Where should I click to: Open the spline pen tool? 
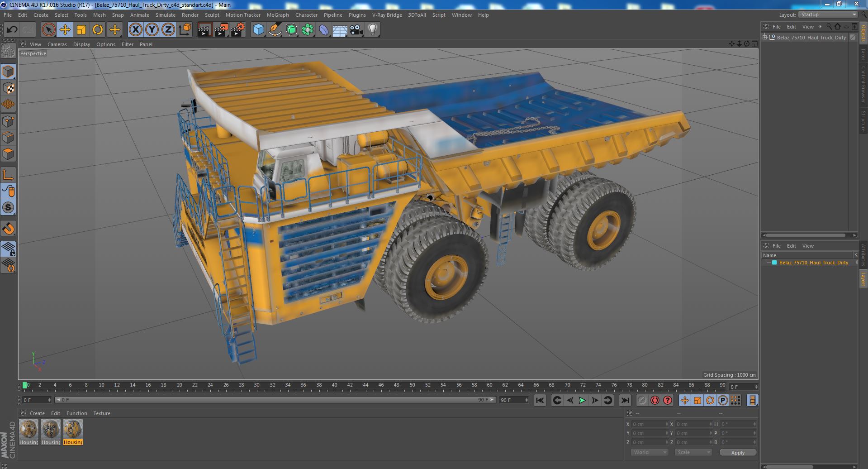pyautogui.click(x=275, y=30)
